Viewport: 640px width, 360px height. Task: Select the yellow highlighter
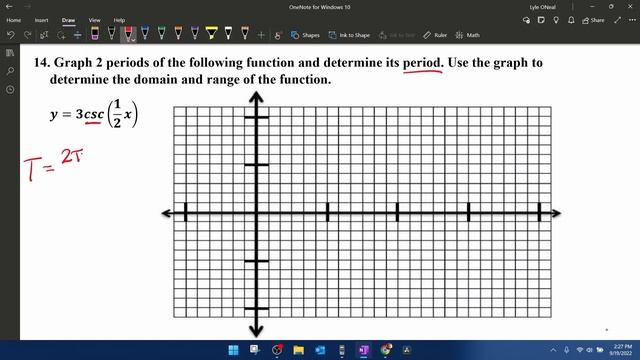211,33
